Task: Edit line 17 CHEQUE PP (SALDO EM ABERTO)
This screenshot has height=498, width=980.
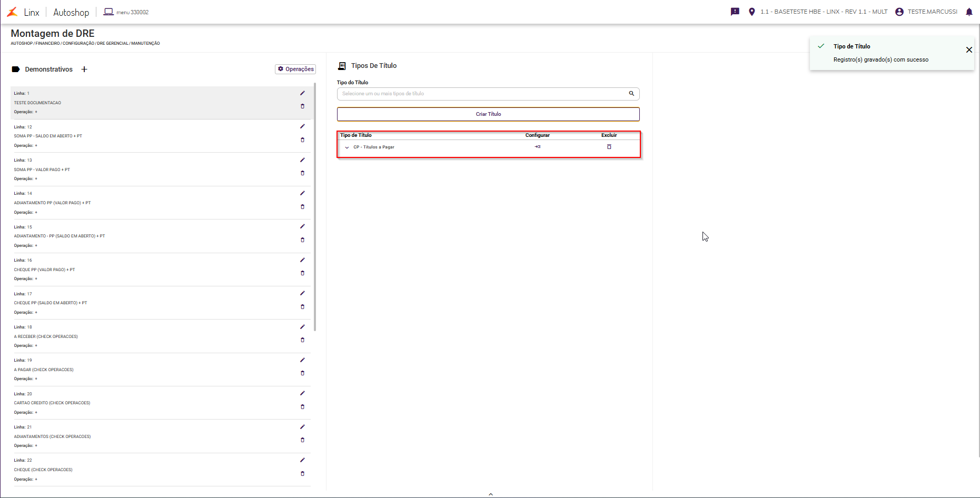Action: coord(302,293)
